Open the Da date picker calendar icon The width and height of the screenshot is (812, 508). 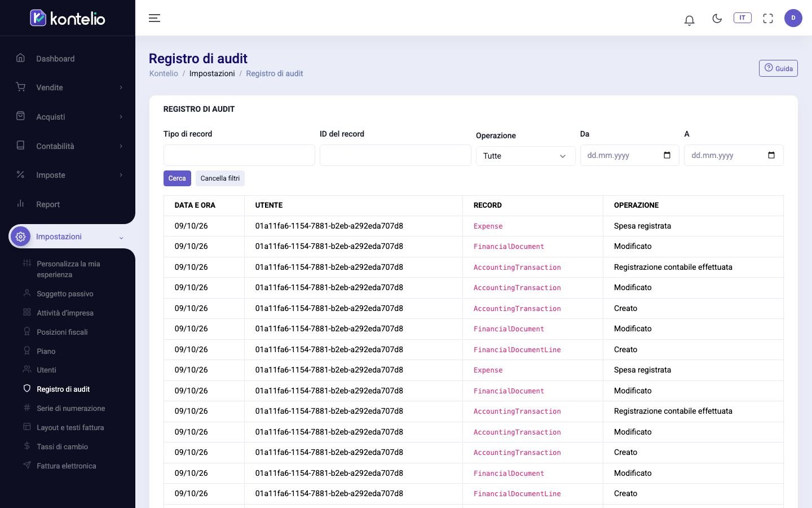tap(667, 155)
